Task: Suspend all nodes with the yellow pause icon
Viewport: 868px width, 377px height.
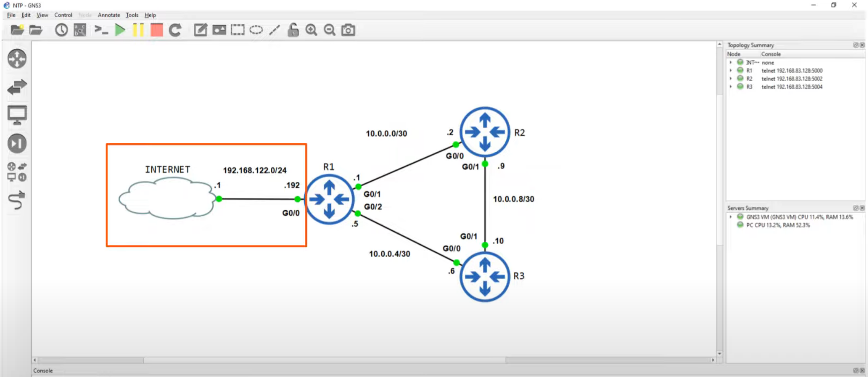Action: pyautogui.click(x=138, y=30)
